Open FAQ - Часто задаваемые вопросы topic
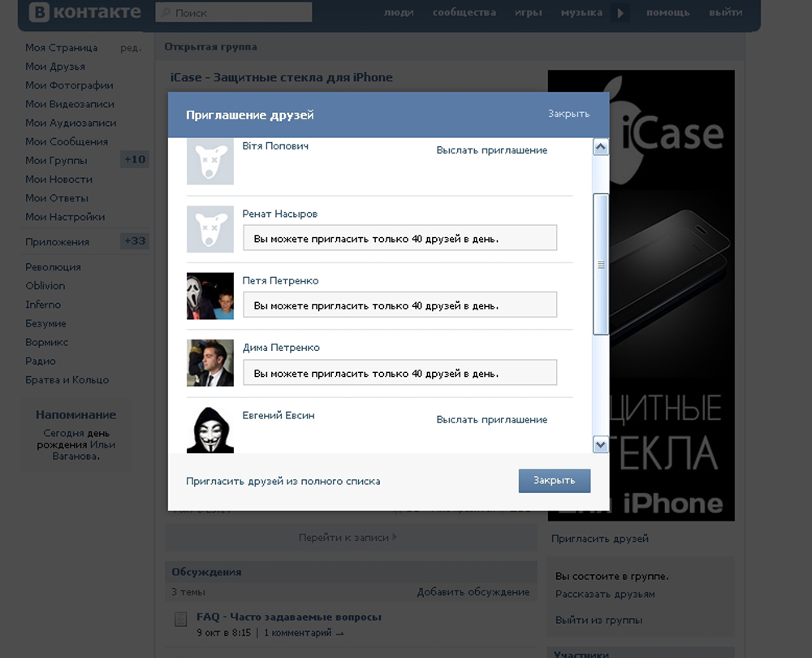This screenshot has height=658, width=812. (289, 617)
